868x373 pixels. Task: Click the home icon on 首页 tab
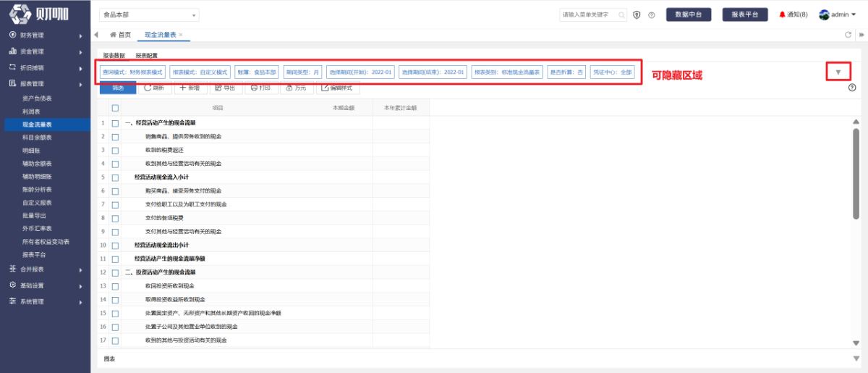(113, 35)
